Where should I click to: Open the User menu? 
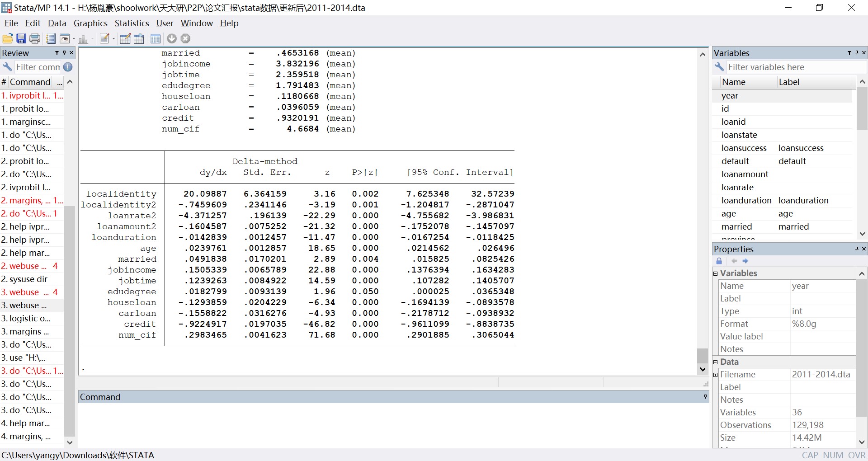(x=165, y=23)
